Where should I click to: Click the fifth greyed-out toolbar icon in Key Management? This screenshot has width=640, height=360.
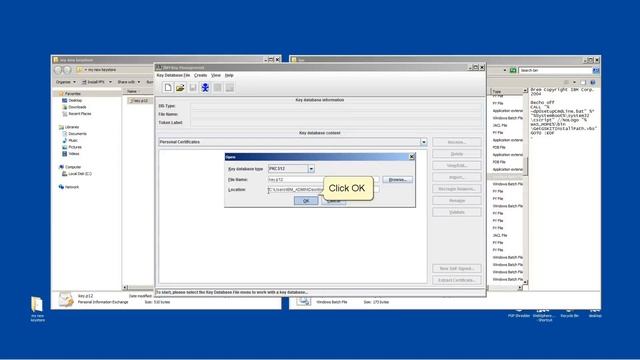(x=218, y=87)
